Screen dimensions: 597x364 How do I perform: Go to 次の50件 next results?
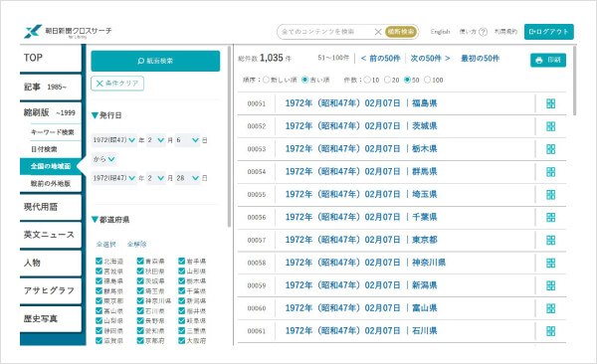point(430,59)
